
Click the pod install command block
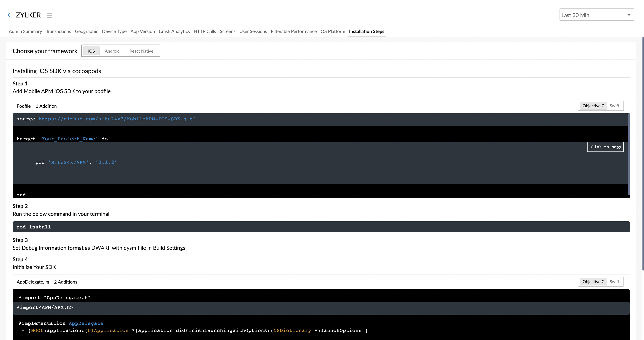click(x=321, y=227)
